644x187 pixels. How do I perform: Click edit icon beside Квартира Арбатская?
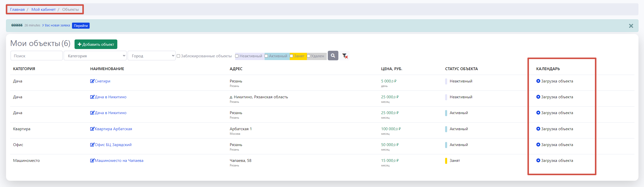click(x=92, y=129)
